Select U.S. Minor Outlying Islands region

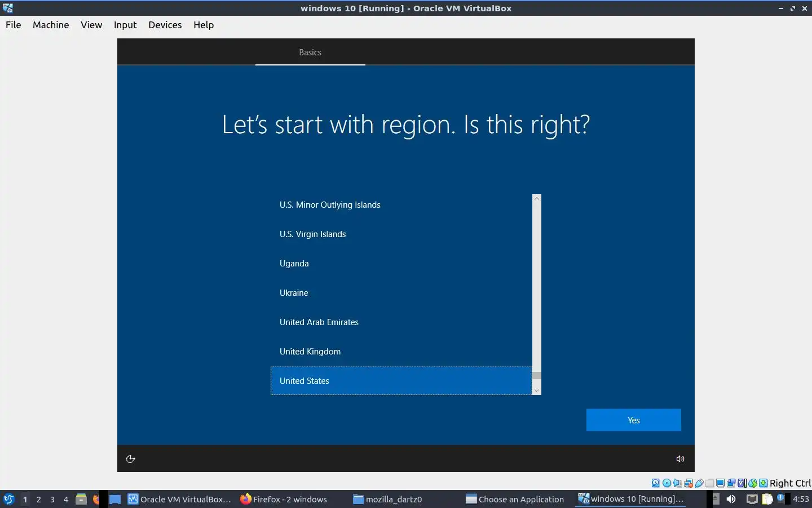[x=401, y=205]
